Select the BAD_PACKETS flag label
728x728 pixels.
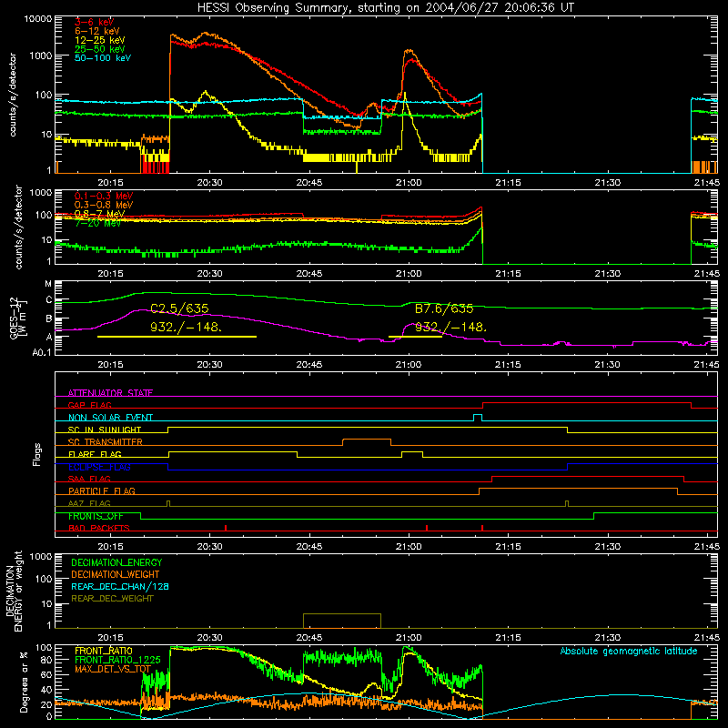99,528
